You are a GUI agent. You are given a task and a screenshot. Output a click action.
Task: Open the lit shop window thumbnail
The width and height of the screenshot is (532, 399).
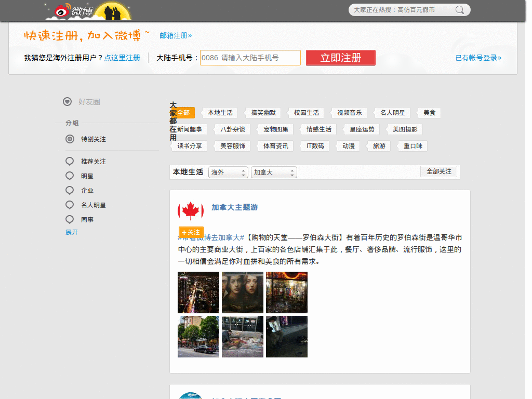pos(287,292)
